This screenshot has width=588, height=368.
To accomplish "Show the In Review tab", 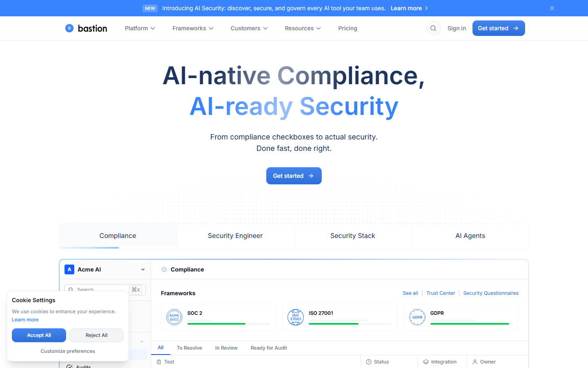I will click(x=226, y=348).
